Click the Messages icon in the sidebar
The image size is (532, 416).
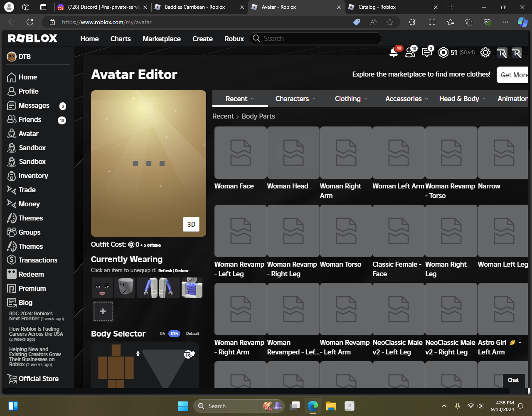12,105
